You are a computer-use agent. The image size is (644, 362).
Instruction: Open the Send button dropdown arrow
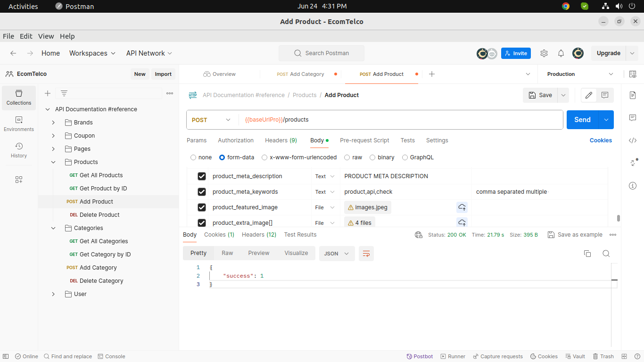point(606,120)
